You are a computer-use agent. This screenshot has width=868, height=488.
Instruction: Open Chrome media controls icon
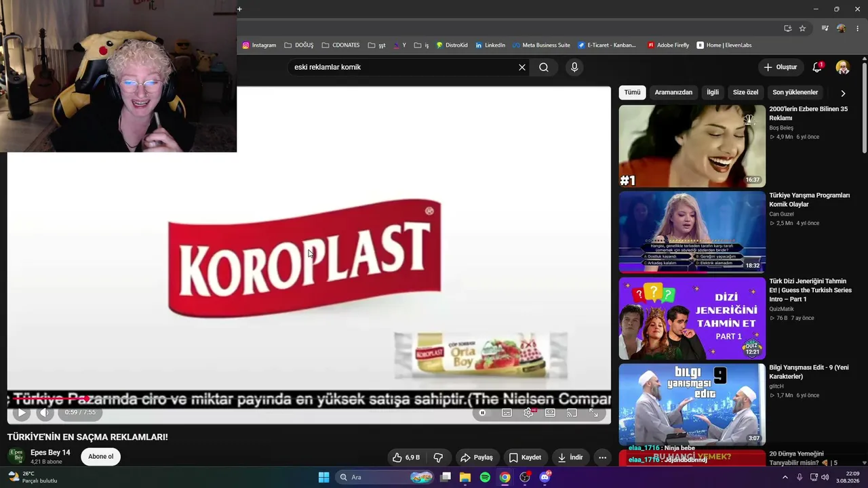(x=825, y=28)
